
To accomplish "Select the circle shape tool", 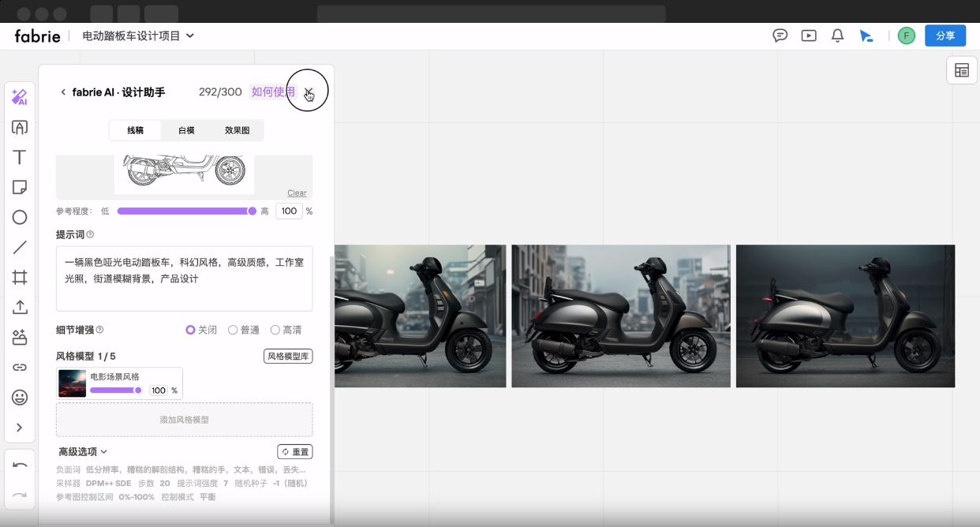I will [x=20, y=217].
